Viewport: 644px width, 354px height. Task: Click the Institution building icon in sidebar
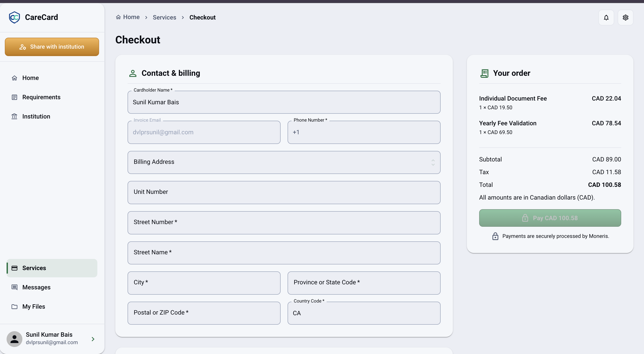(14, 116)
